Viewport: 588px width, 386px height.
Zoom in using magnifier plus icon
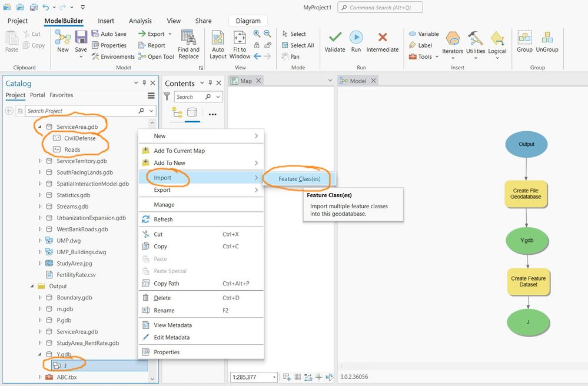click(257, 34)
